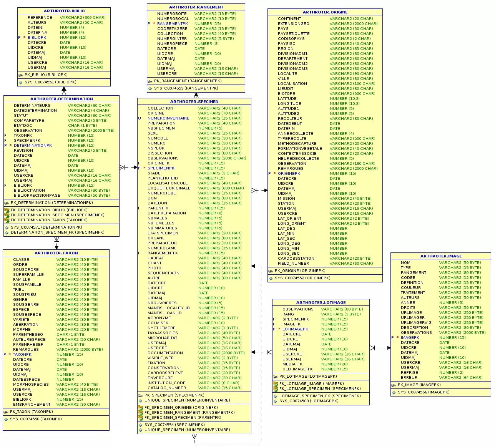Click the diamond icon beside SYS_C0074553
Screen dimensions: 495x448
[150, 89]
